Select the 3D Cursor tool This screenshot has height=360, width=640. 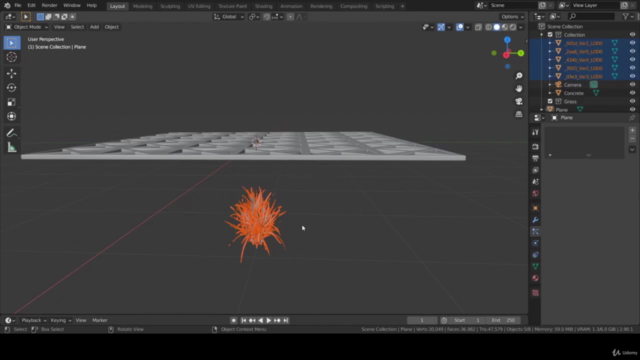[12, 57]
